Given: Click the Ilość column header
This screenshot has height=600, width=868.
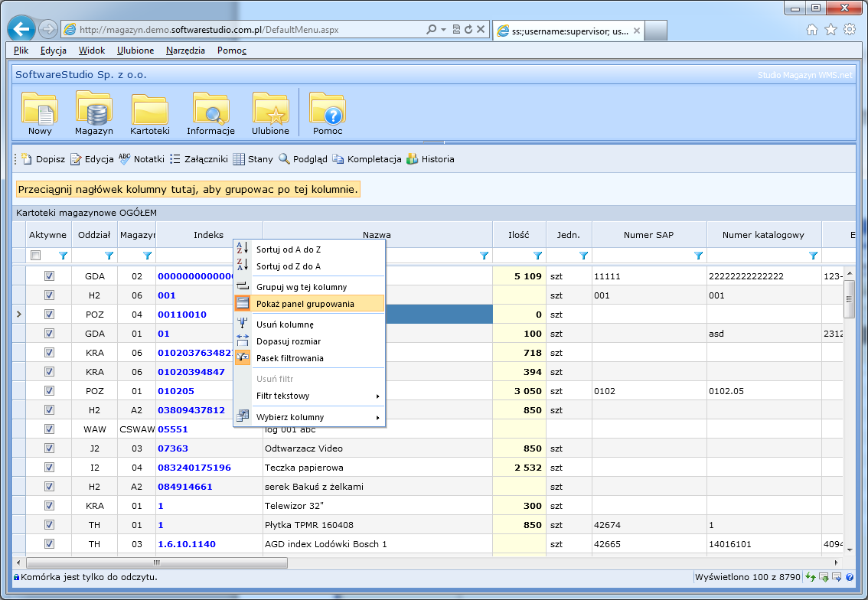Looking at the screenshot, I should pos(519,235).
